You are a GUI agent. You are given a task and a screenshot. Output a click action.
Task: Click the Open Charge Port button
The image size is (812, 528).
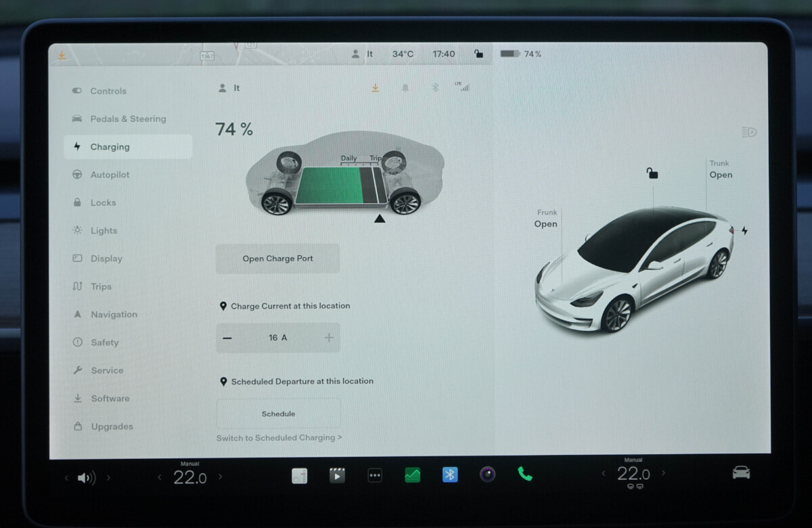(x=277, y=259)
